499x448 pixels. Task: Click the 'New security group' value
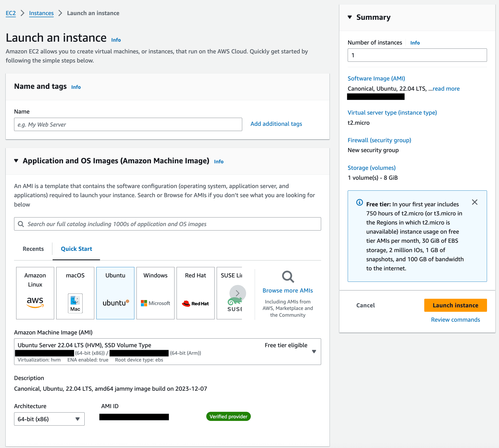[373, 150]
